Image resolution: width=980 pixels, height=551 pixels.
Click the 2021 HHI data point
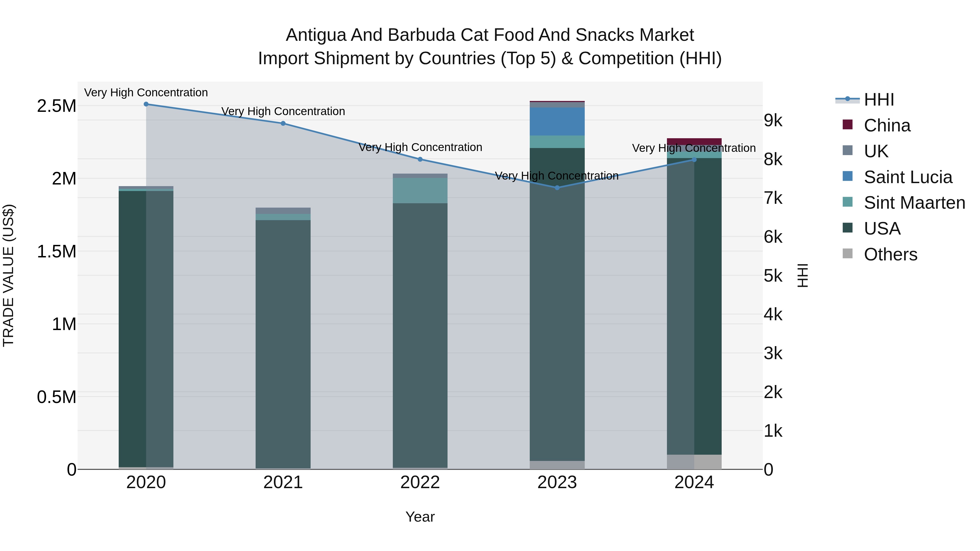tap(283, 124)
